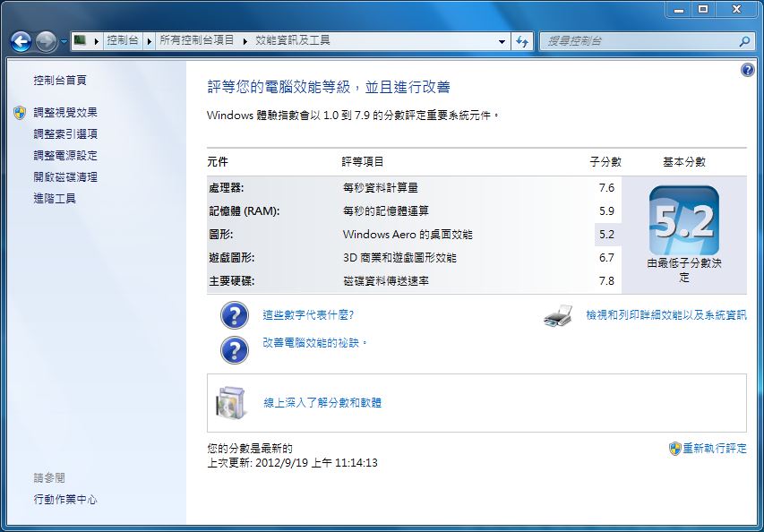Viewport: 764px width, 532px height.
Task: Click the 子分數 column header
Action: point(605,162)
